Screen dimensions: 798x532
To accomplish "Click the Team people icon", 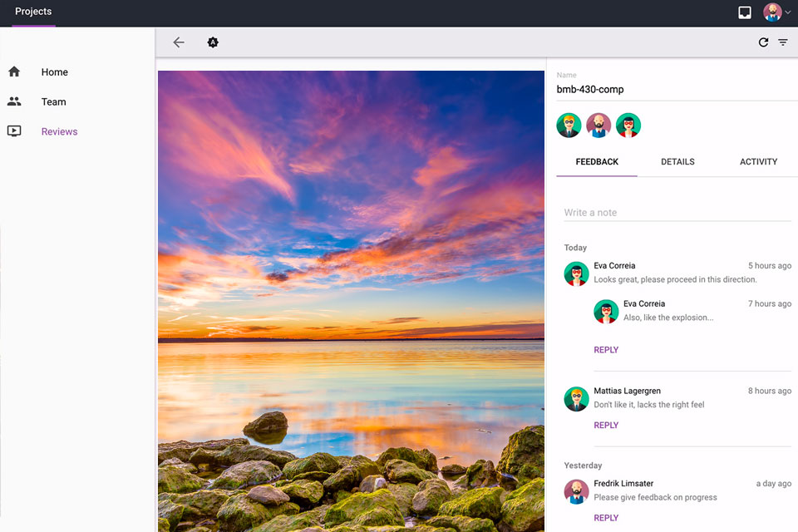I will pos(14,101).
